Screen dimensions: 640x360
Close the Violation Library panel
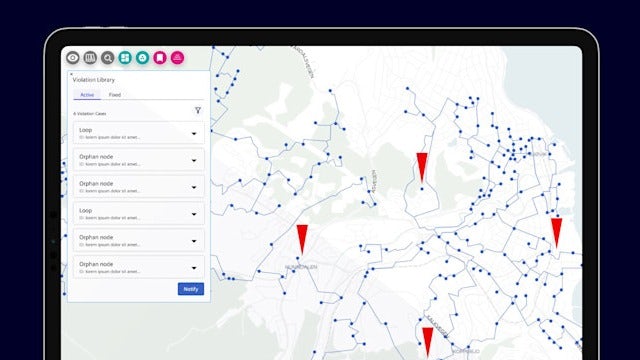tap(71, 74)
